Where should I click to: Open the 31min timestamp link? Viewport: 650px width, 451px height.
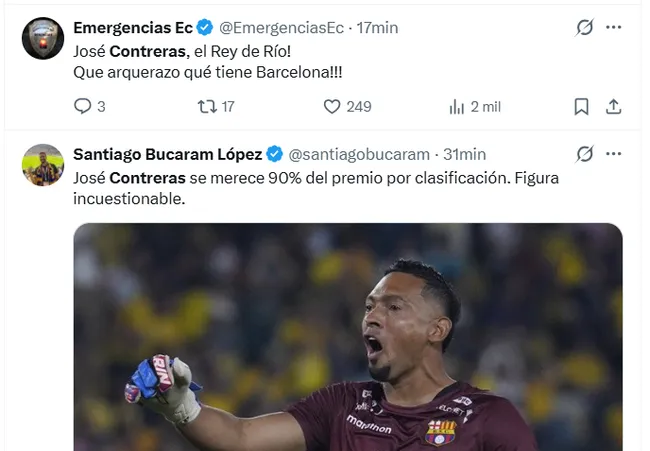(465, 154)
